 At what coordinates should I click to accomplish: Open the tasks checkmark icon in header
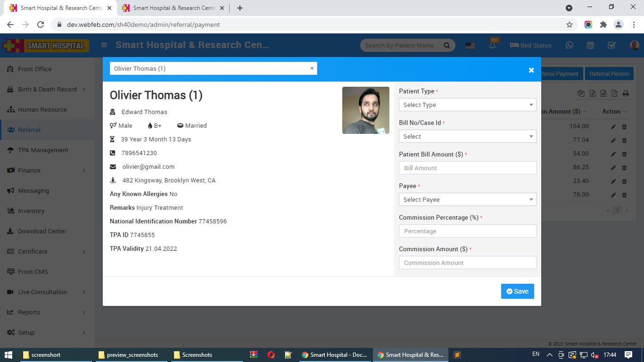611,45
